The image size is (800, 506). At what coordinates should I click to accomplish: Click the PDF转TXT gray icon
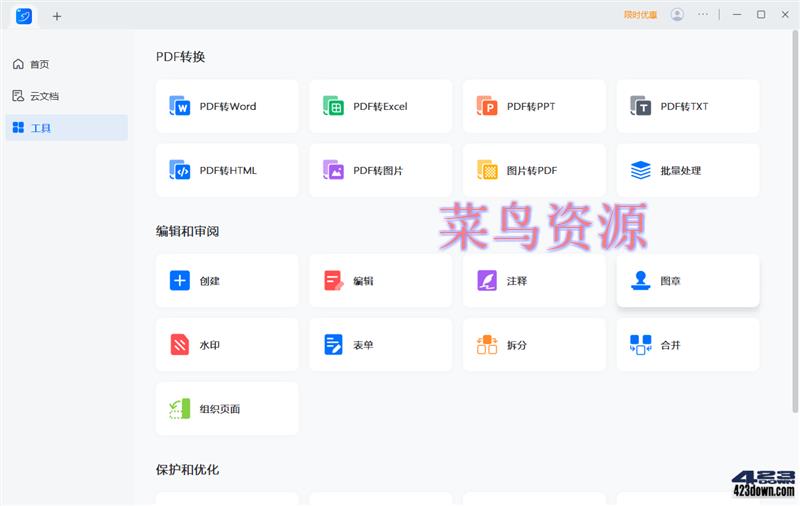tap(640, 106)
